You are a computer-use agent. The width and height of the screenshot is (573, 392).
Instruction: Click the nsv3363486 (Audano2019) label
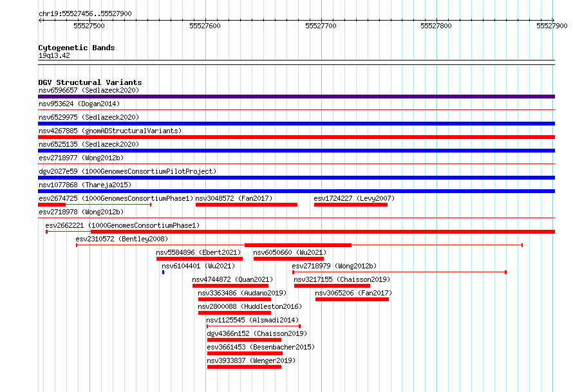point(242,293)
